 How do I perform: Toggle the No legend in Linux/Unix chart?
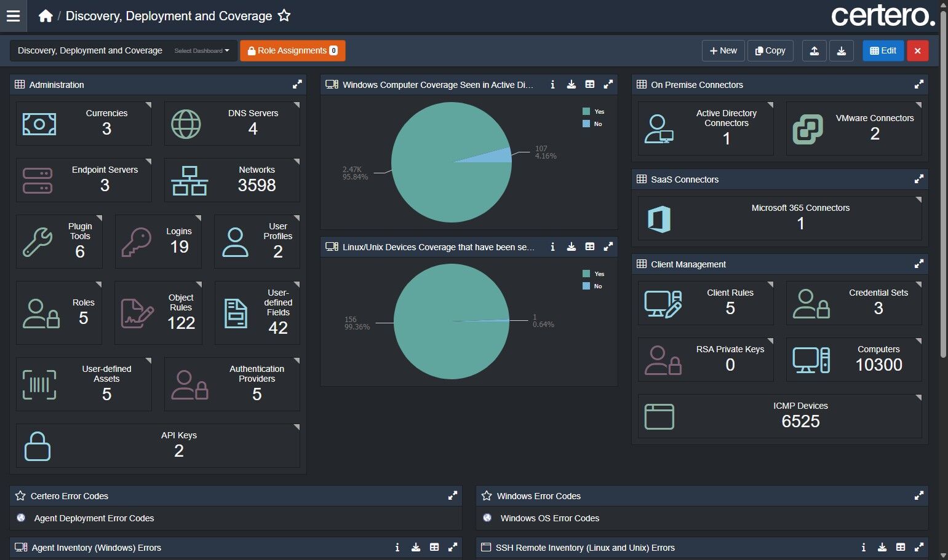coord(592,286)
